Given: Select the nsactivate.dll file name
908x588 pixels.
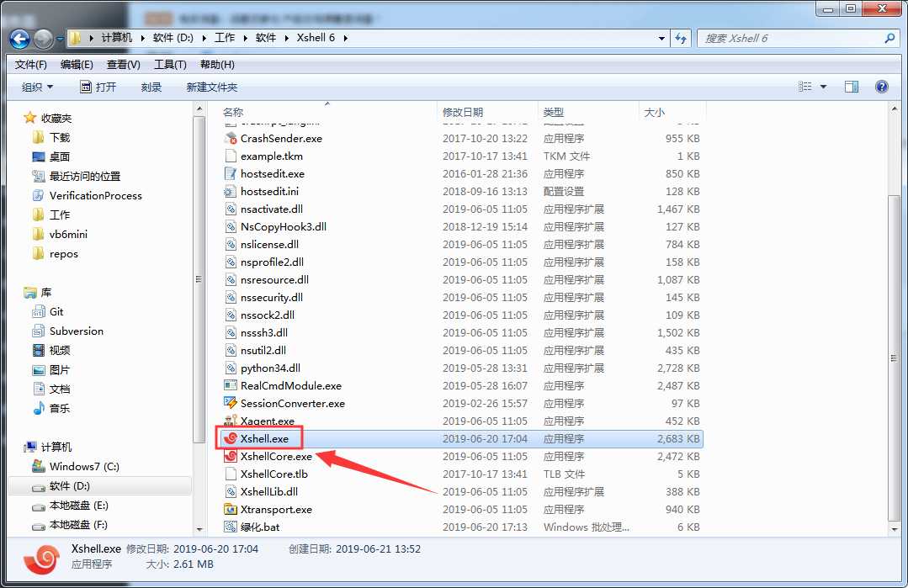Looking at the screenshot, I should click(272, 209).
